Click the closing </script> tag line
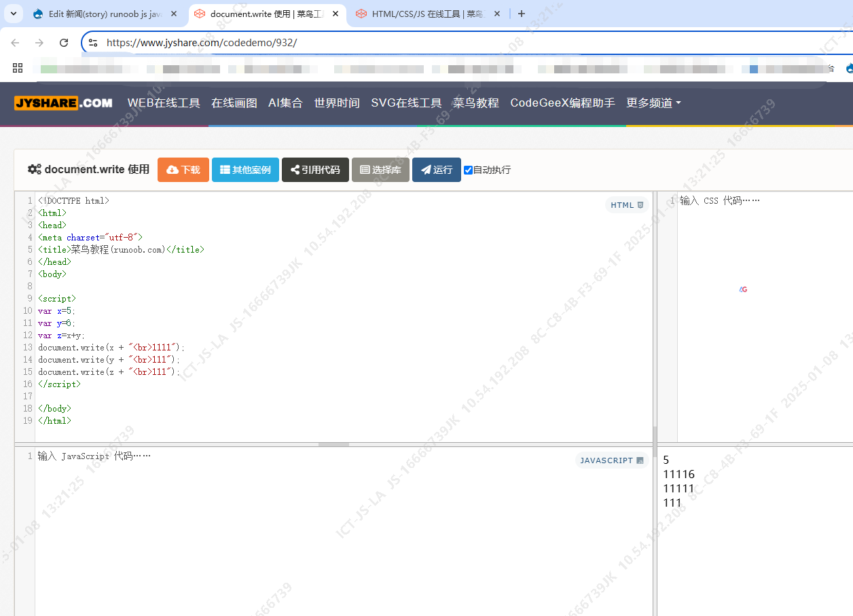The image size is (853, 616). tap(59, 384)
